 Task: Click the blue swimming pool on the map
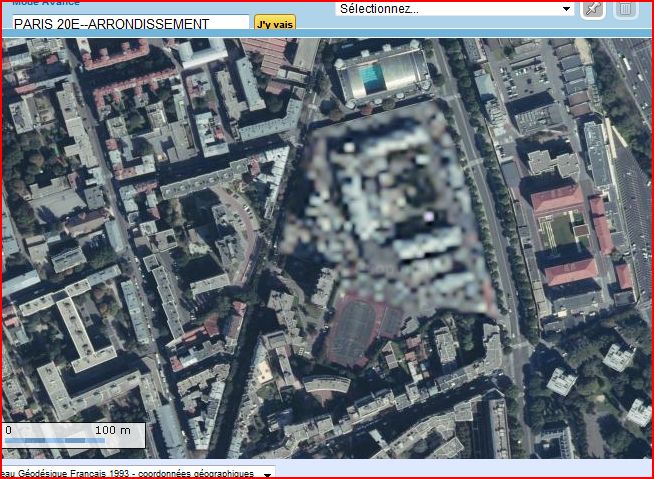click(372, 79)
